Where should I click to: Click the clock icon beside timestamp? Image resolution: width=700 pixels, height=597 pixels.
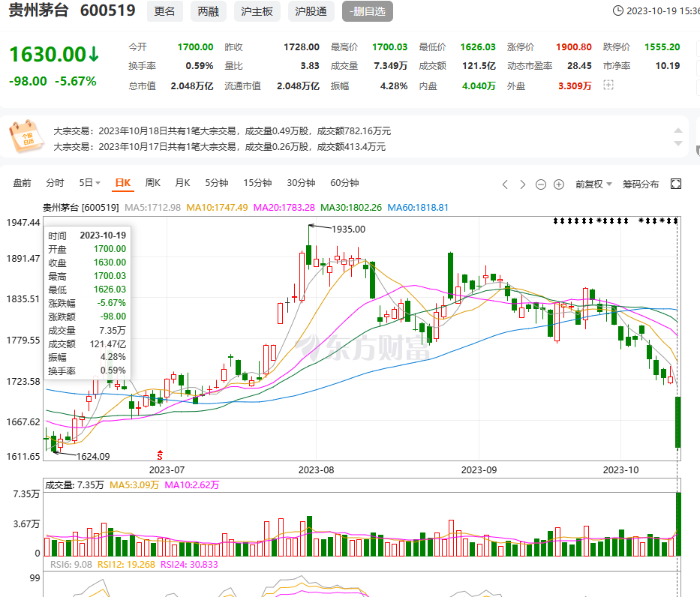(618, 10)
